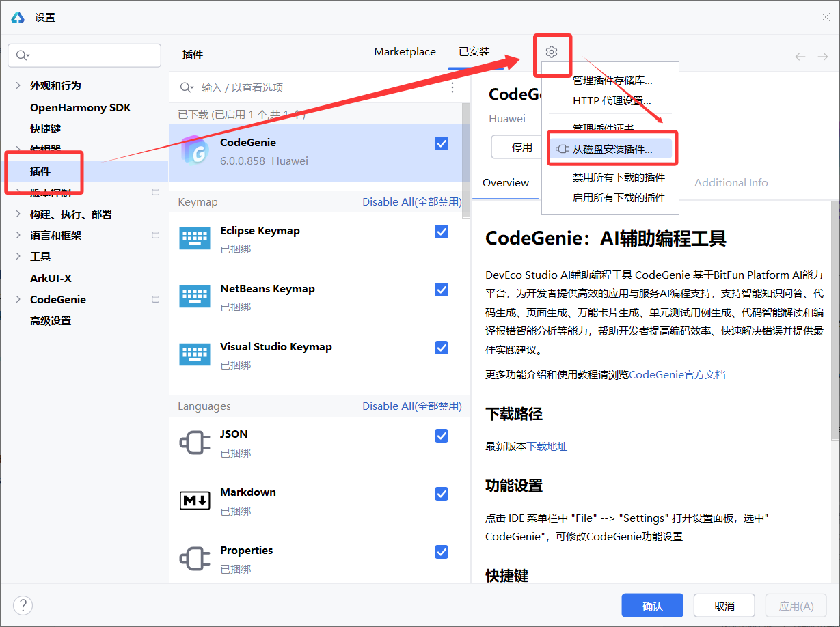This screenshot has width=840, height=627.
Task: Click the Visual Studio Keymap keyboard icon
Action: coord(195,354)
